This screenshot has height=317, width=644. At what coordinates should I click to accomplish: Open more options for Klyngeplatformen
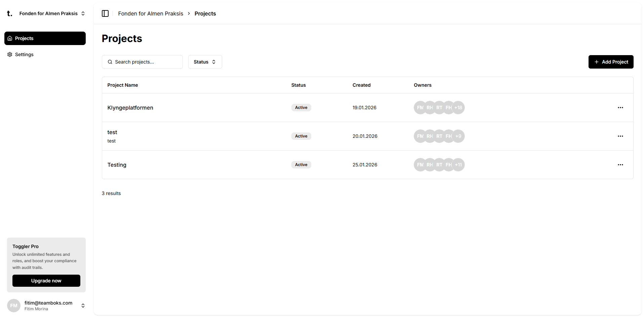(620, 108)
